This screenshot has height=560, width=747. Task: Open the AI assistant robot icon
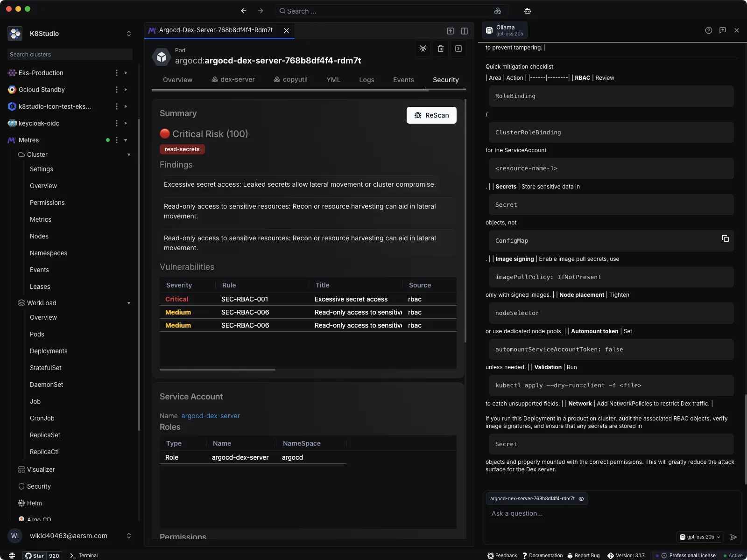(x=528, y=11)
